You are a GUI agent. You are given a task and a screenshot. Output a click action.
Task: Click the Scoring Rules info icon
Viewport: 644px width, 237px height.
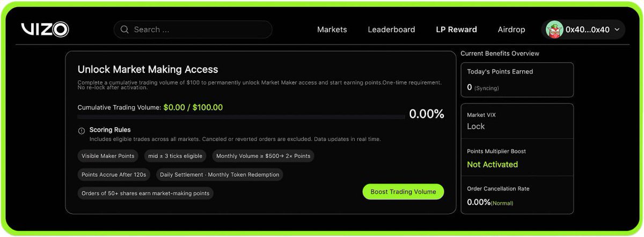(x=82, y=130)
